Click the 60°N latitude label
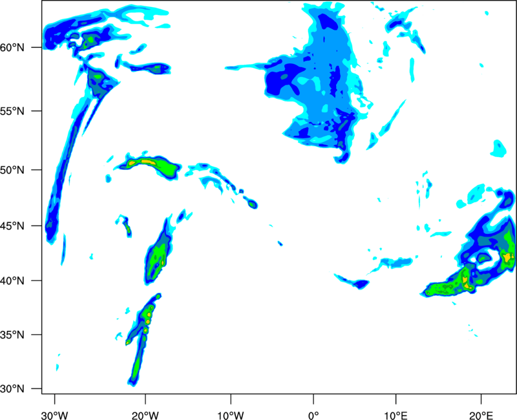This screenshot has height=420, width=517. pyautogui.click(x=12, y=48)
